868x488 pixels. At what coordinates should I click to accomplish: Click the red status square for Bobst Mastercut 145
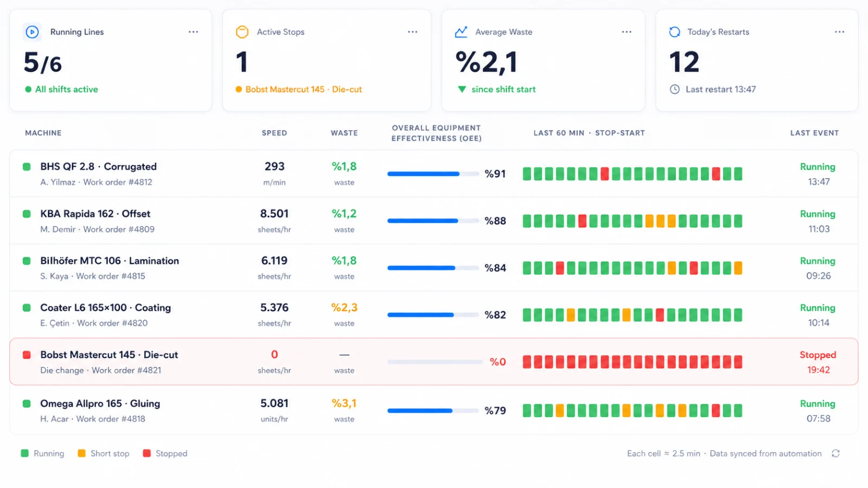[x=27, y=355]
